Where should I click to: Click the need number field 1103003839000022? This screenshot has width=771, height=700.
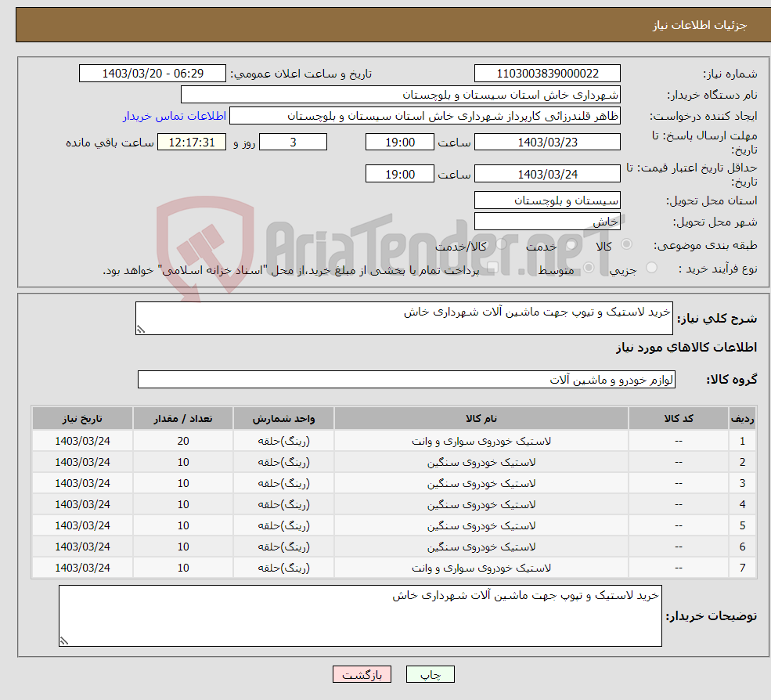(x=547, y=74)
